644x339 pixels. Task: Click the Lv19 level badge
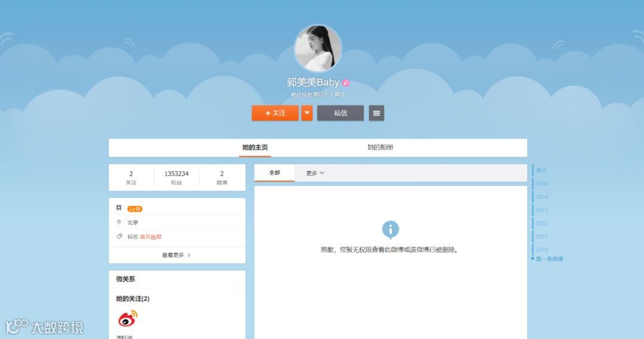[135, 209]
